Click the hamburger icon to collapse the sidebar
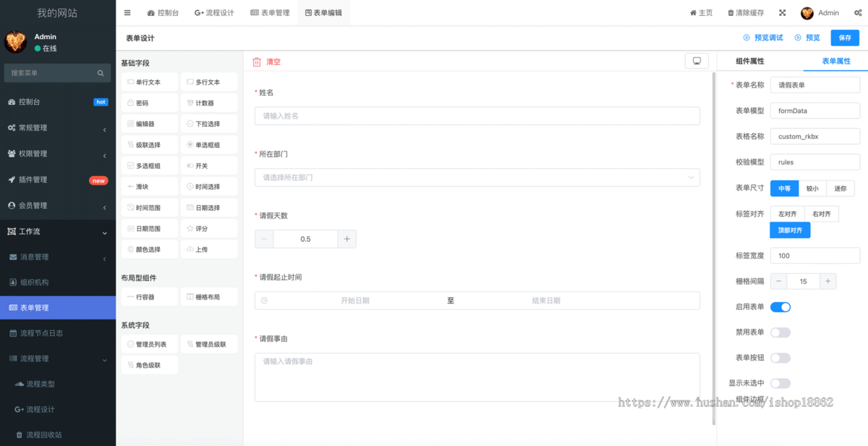 pos(127,12)
